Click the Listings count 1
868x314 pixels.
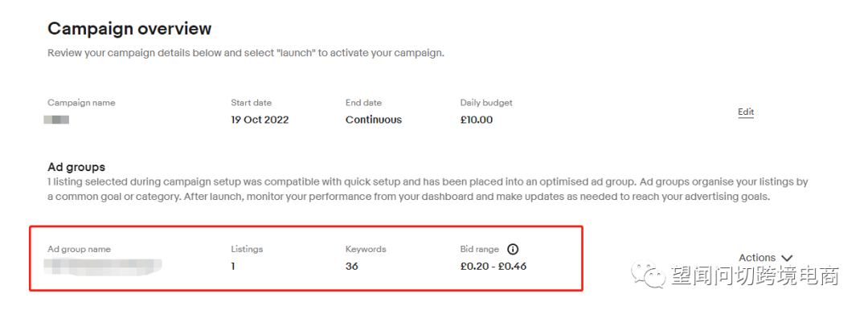point(233,267)
